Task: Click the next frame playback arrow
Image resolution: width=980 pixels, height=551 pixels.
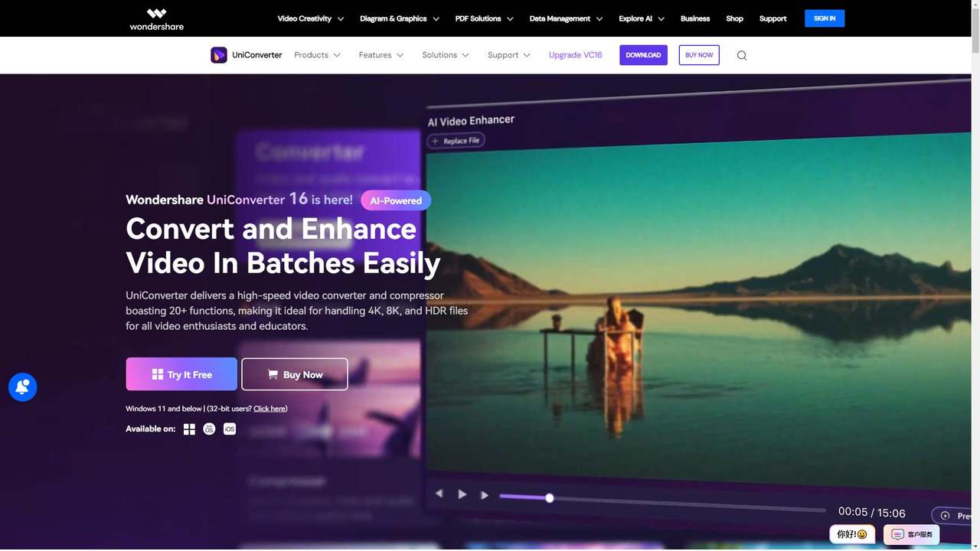Action: (x=484, y=495)
